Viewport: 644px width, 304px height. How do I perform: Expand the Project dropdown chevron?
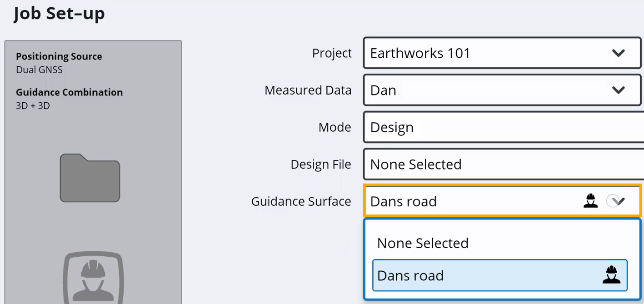[x=618, y=53]
